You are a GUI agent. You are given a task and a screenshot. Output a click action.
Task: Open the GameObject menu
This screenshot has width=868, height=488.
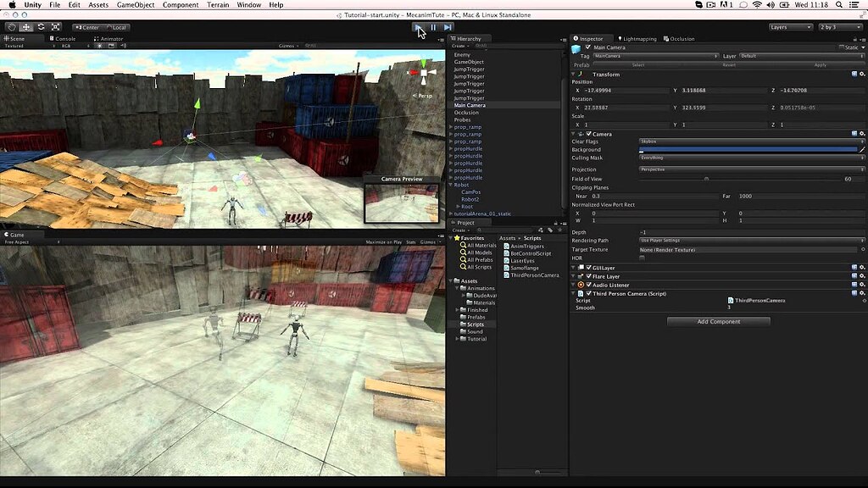pyautogui.click(x=137, y=3)
